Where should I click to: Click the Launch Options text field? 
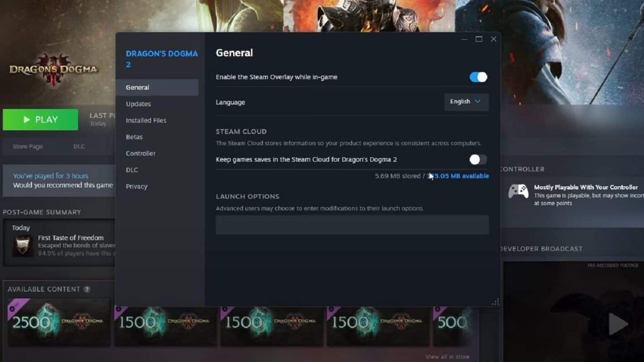pyautogui.click(x=352, y=225)
